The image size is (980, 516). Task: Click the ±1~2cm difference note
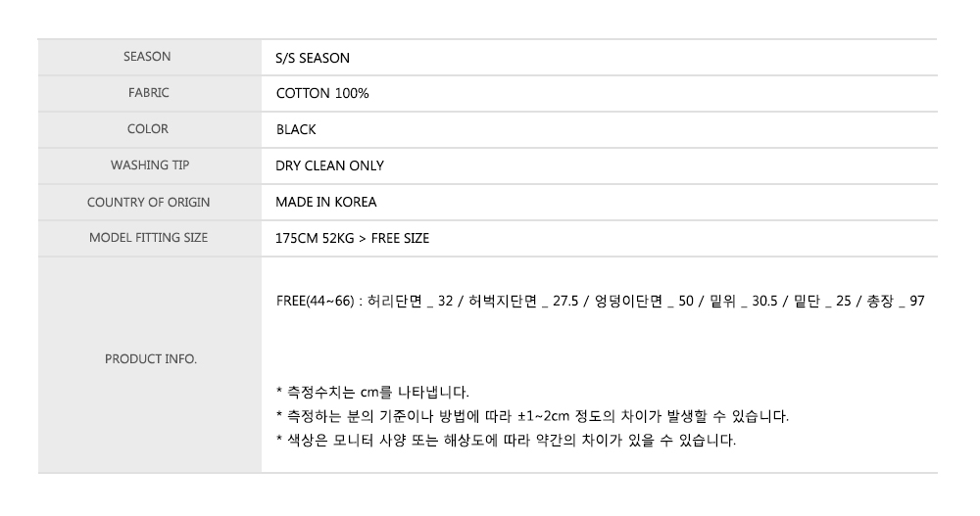pos(532,416)
